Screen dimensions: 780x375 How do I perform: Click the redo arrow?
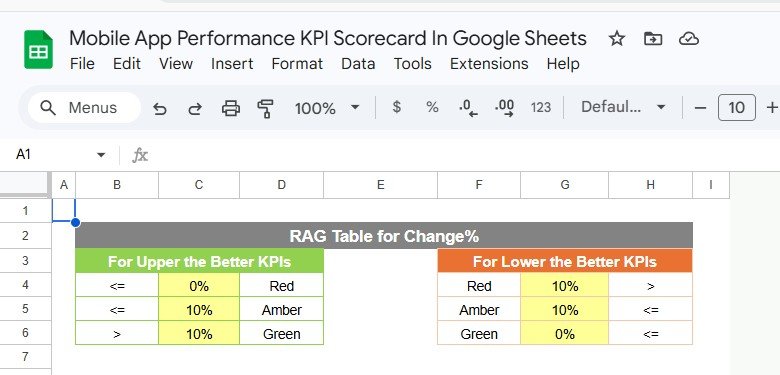click(195, 108)
